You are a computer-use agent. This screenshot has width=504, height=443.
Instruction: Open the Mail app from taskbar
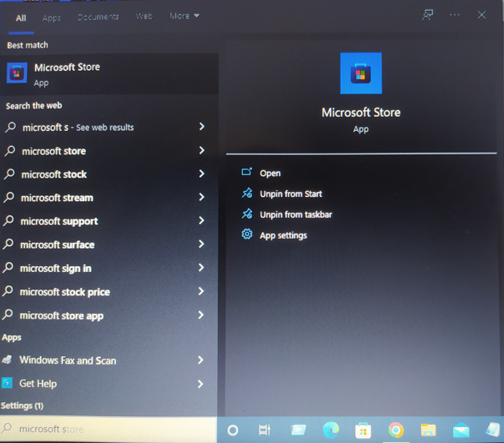click(461, 430)
